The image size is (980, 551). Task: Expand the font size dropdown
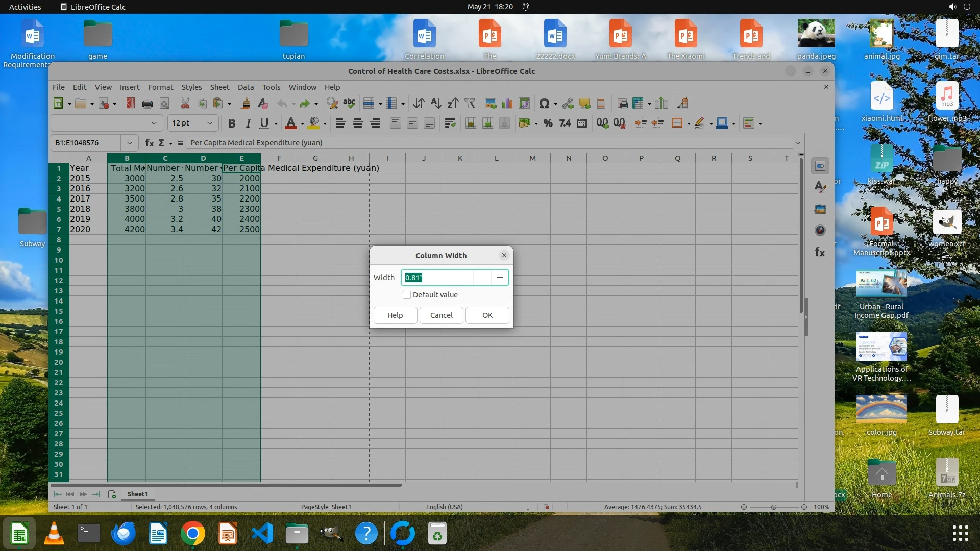point(209,123)
